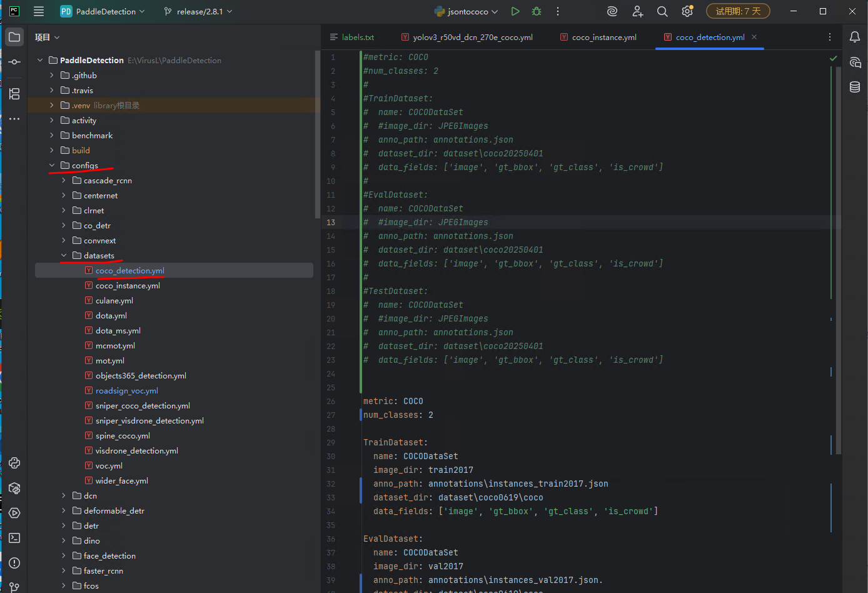The image size is (868, 593).
Task: Select spine_coco.yml file
Action: (x=123, y=435)
